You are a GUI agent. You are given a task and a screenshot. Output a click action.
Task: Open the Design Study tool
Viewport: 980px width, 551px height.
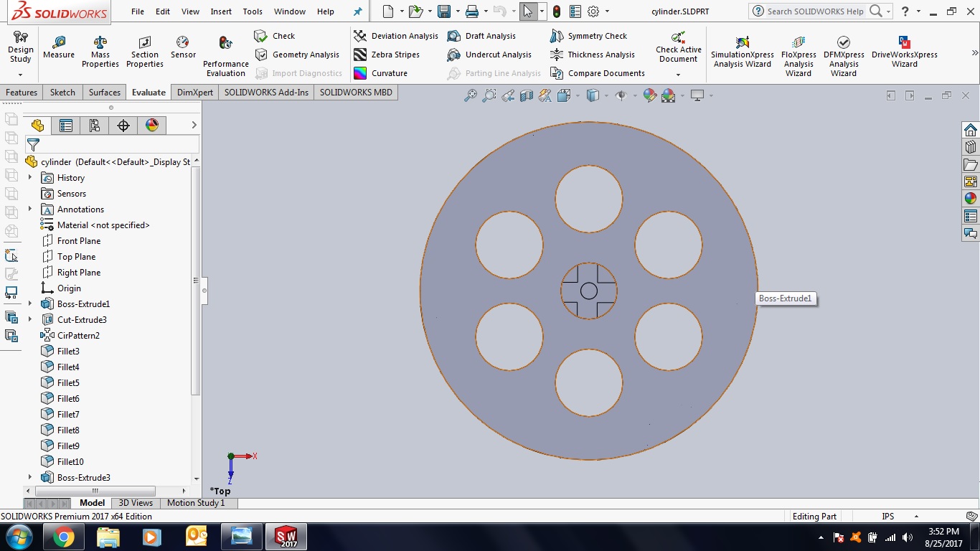point(20,47)
